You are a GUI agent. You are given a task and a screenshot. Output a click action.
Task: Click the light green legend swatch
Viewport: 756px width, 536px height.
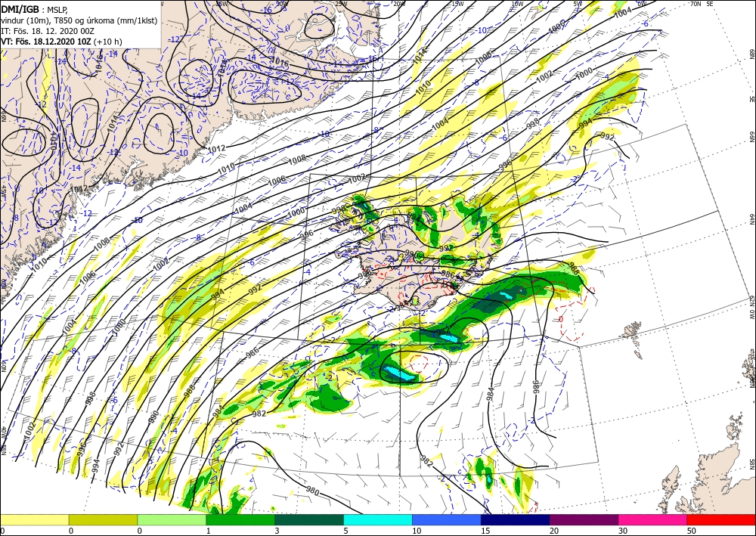coord(172,519)
